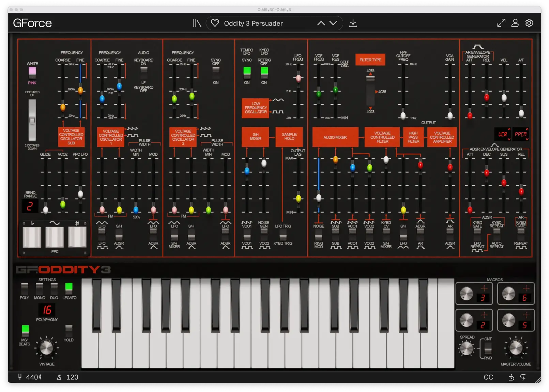Click the expand window size icon

501,23
